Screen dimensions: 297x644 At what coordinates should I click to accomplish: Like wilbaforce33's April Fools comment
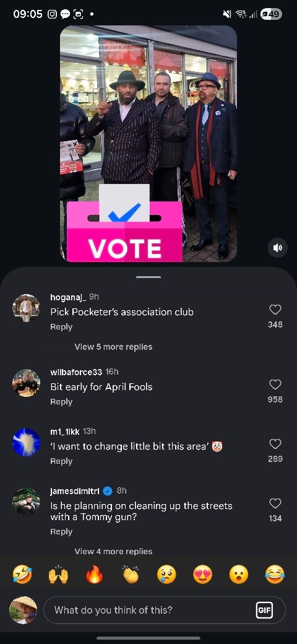275,385
